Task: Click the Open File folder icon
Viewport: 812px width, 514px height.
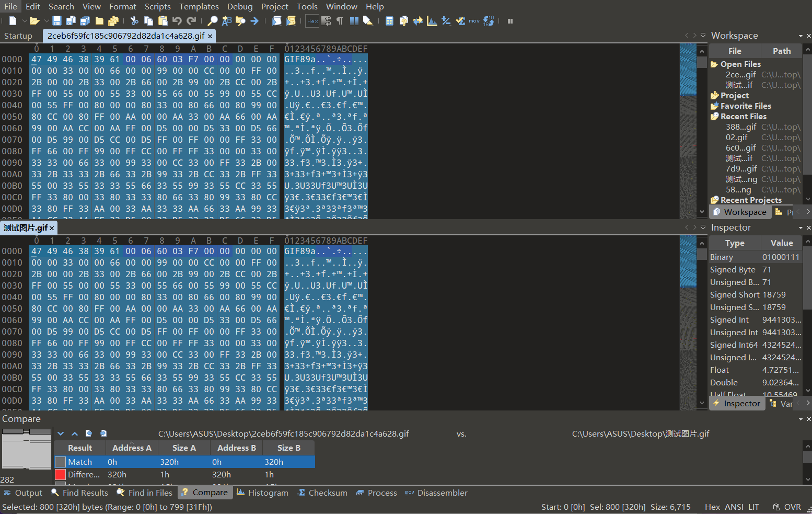Action: pyautogui.click(x=34, y=21)
